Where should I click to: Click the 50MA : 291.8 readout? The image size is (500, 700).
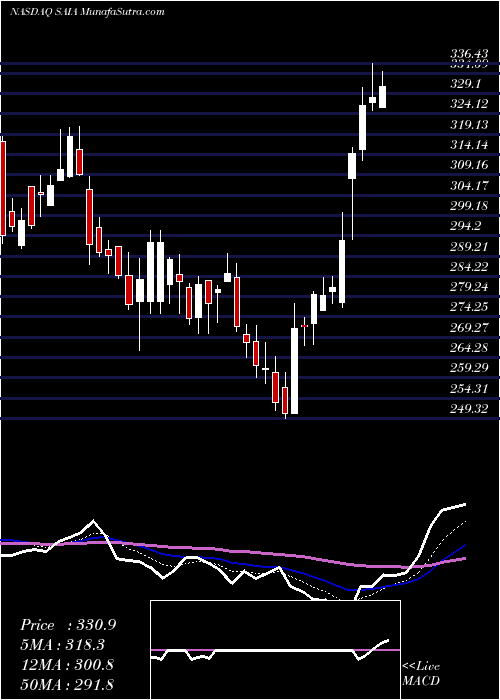(x=67, y=684)
